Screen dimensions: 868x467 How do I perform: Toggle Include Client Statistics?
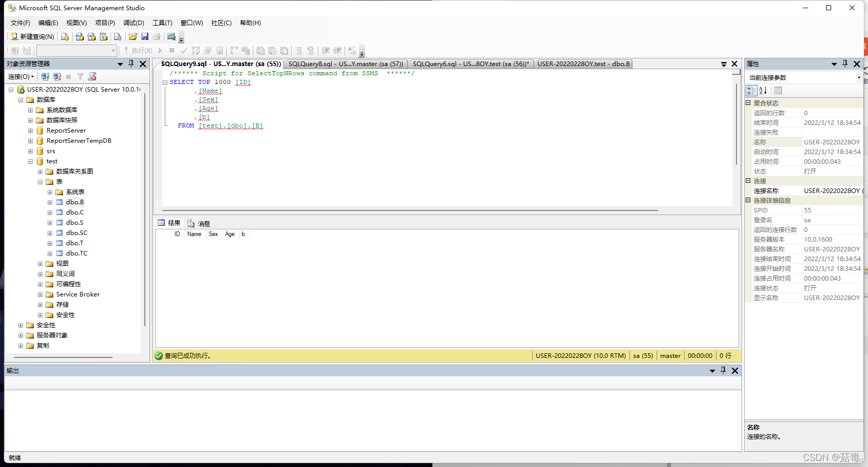pos(246,51)
